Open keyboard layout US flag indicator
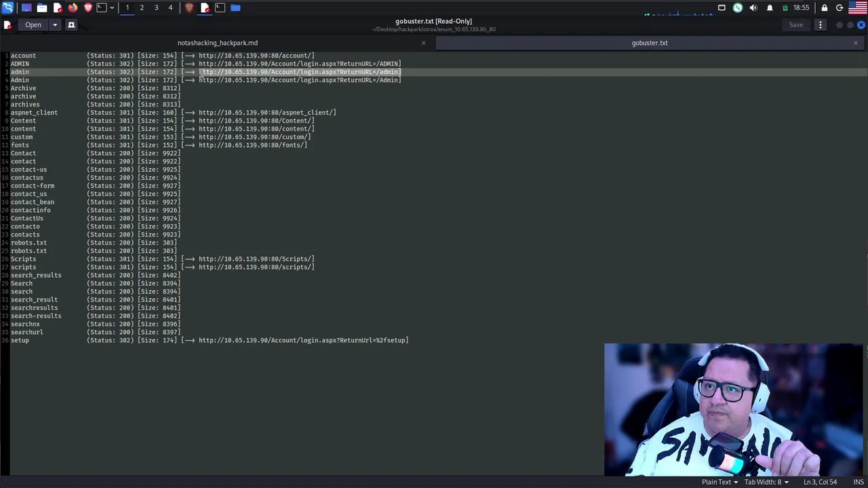The image size is (868, 488). pos(858,7)
